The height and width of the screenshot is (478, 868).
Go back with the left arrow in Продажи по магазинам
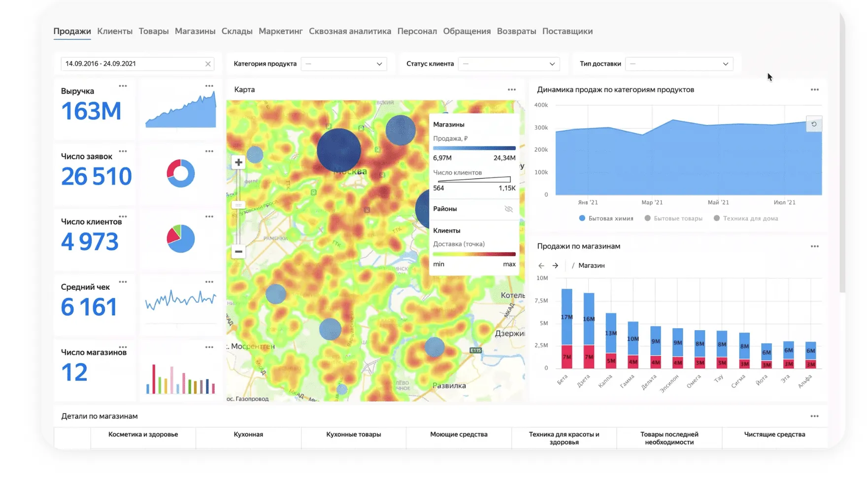(540, 265)
